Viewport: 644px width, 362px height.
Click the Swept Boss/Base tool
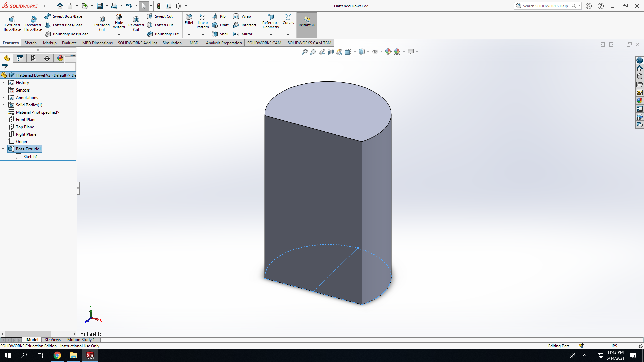tap(63, 16)
